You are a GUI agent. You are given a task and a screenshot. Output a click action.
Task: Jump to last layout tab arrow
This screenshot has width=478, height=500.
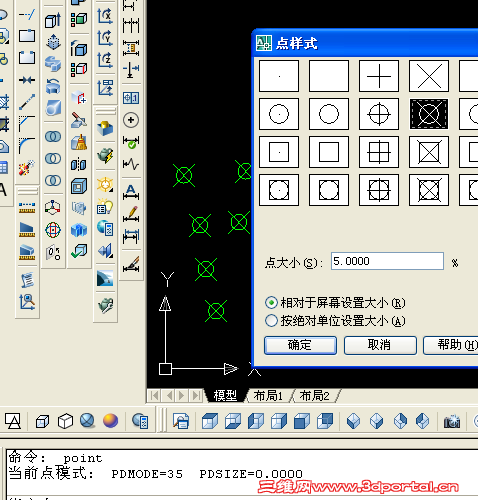[x=196, y=396]
